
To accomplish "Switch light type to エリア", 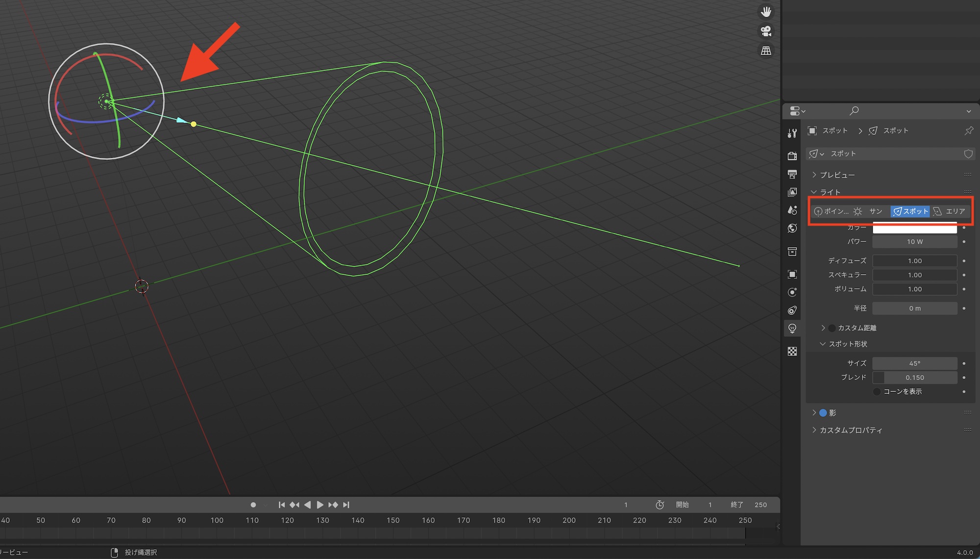I will [950, 211].
